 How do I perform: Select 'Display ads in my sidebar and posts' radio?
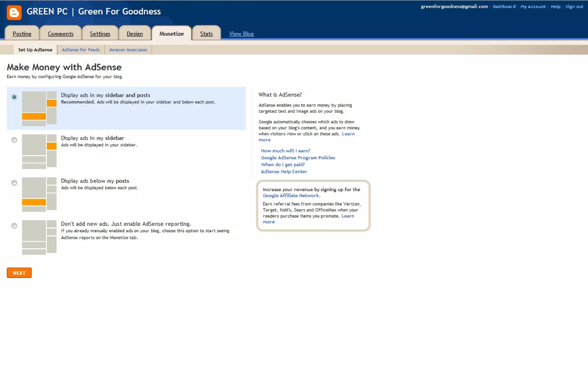(x=14, y=97)
